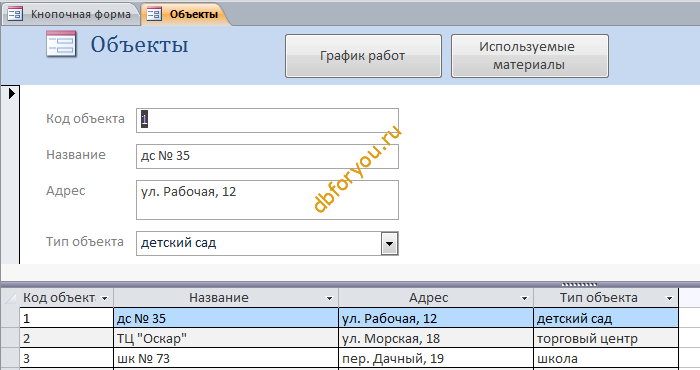Screen dimensions: 700x370
Task: Click the Адрес text box
Action: point(267,200)
